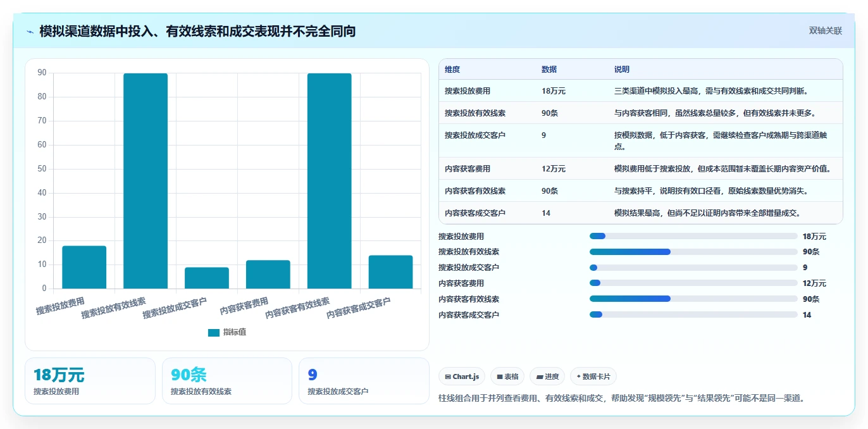Click the 18万元 value beside the progress bar
868x429 pixels.
pyautogui.click(x=814, y=237)
